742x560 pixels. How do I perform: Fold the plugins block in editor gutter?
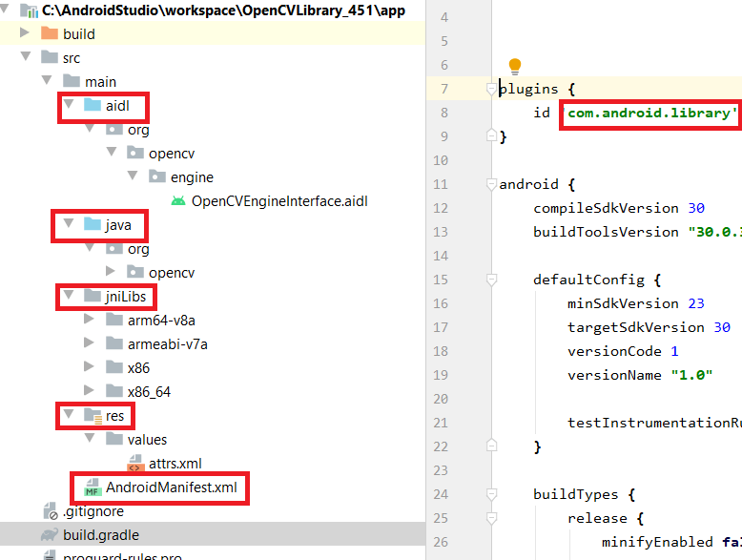(x=492, y=89)
